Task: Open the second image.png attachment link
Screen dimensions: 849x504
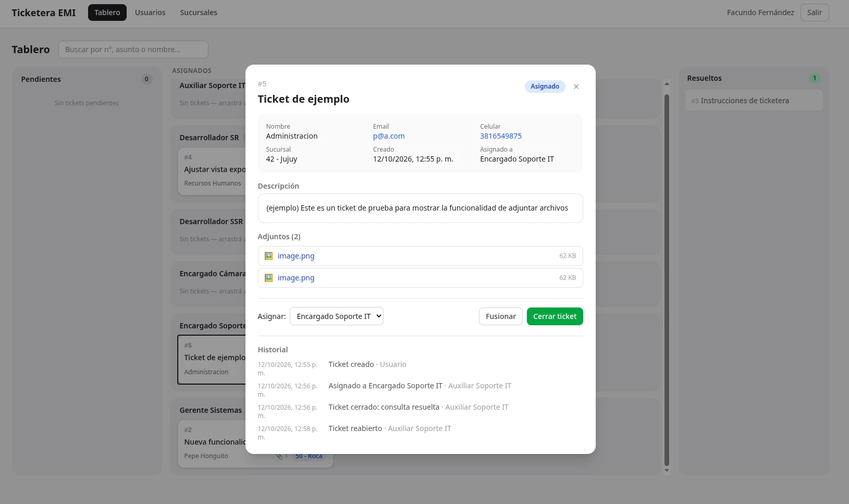Action: coord(296,278)
